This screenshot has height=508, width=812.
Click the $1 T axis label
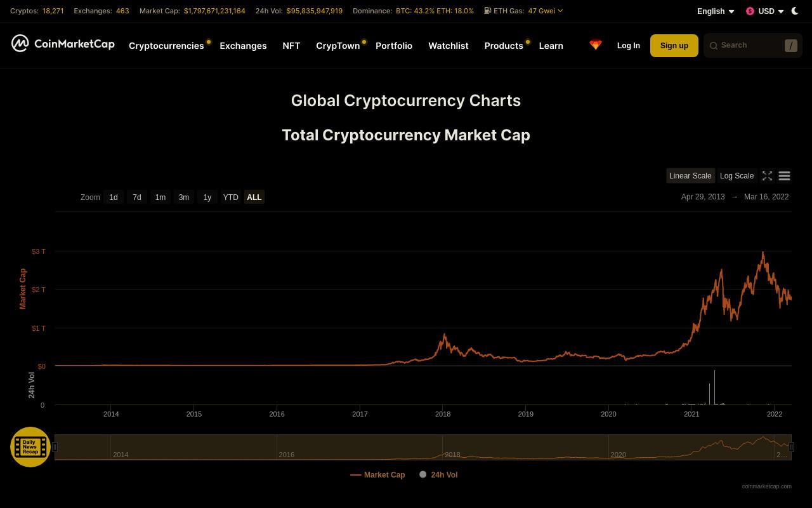pyautogui.click(x=39, y=328)
